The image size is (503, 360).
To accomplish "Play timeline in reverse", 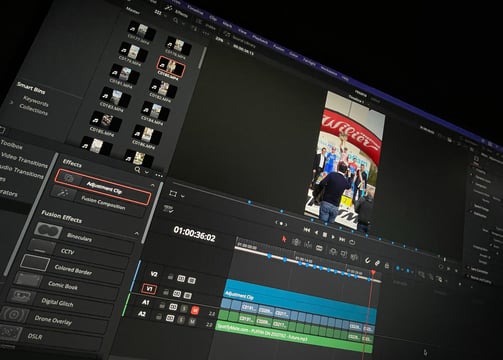I will [x=316, y=232].
